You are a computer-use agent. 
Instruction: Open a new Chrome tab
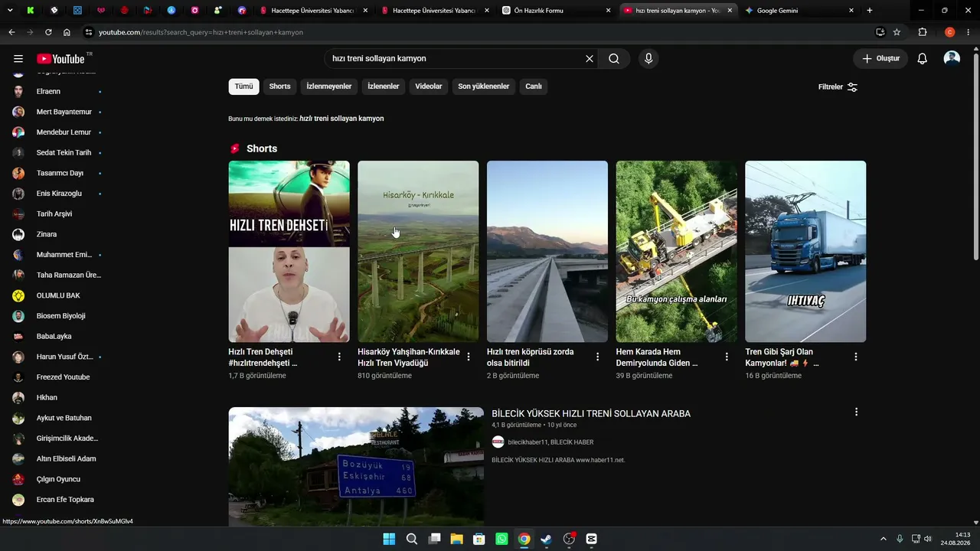click(870, 11)
